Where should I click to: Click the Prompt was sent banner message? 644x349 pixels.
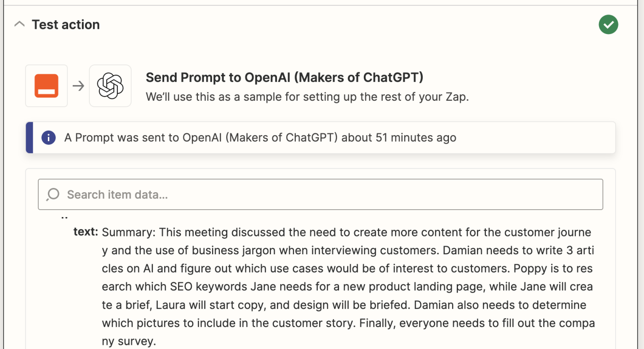click(x=260, y=137)
